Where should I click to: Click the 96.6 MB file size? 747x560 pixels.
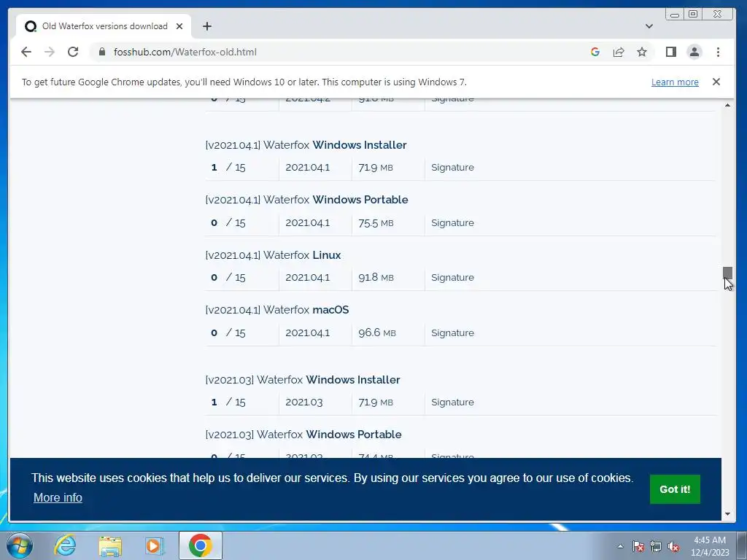(377, 332)
